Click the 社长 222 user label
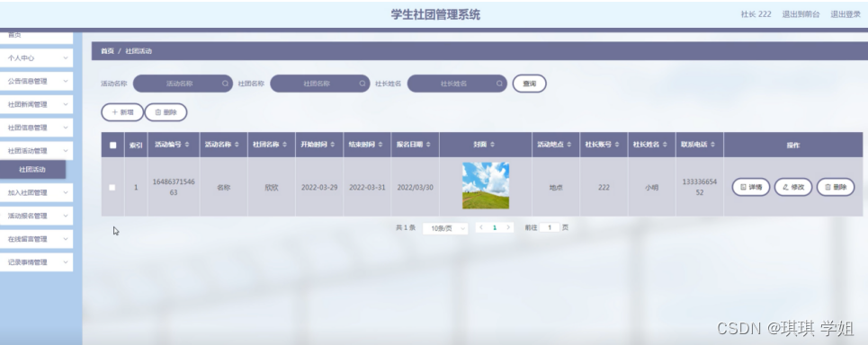The height and width of the screenshot is (345, 868). (756, 14)
